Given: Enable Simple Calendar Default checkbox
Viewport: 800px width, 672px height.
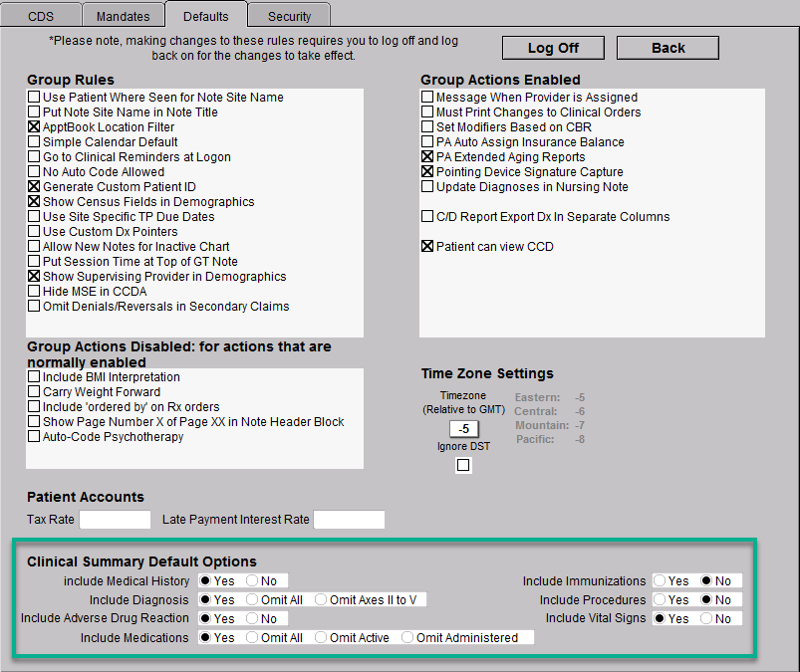Looking at the screenshot, I should click(x=35, y=142).
